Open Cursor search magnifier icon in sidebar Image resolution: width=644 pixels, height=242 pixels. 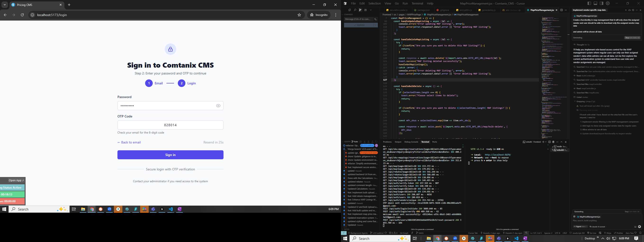(355, 10)
